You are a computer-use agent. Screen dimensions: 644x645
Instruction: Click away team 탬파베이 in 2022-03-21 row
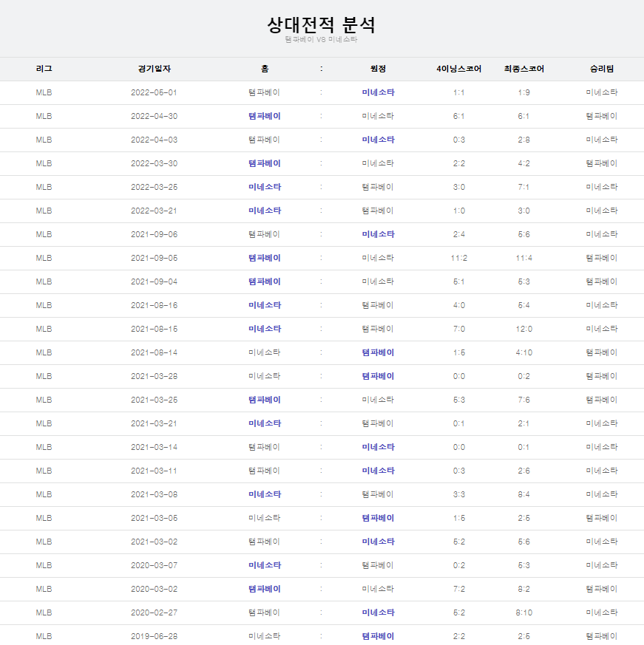tap(378, 211)
